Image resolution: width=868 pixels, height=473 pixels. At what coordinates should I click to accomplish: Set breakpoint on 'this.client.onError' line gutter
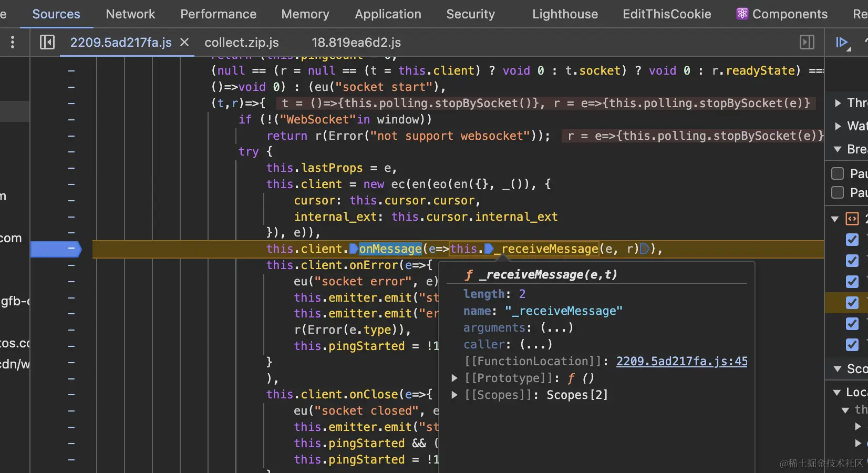pyautogui.click(x=71, y=265)
